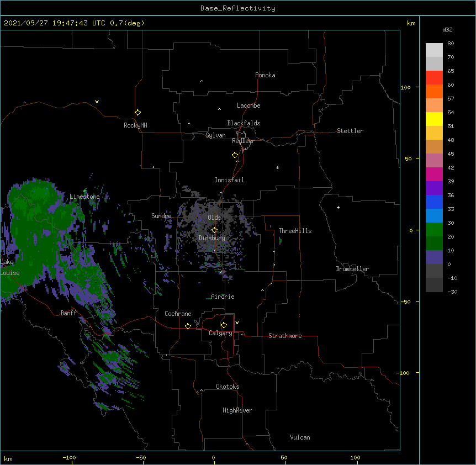The image size is (476, 465).
Task: Click the white plus marker north of Drumheller
Action: [x=338, y=207]
